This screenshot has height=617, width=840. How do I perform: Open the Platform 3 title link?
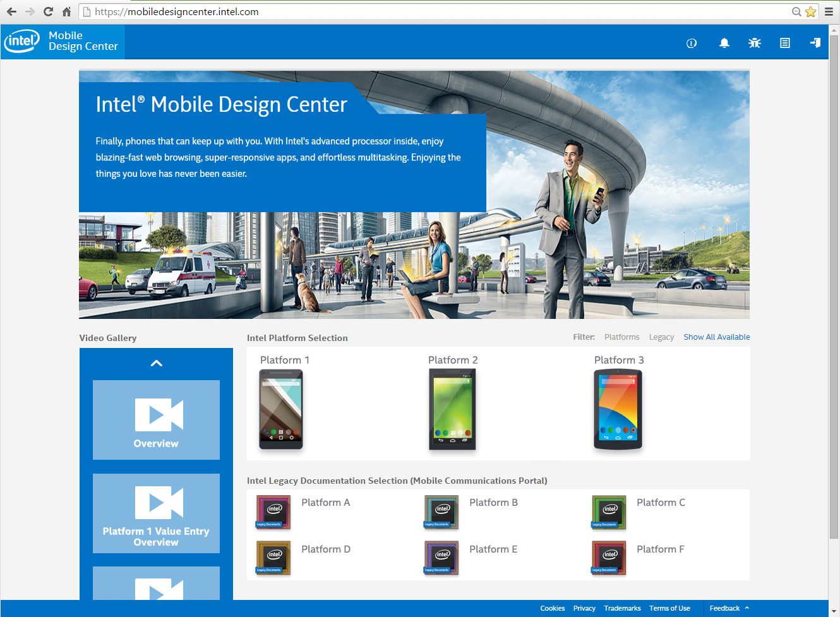pos(619,360)
